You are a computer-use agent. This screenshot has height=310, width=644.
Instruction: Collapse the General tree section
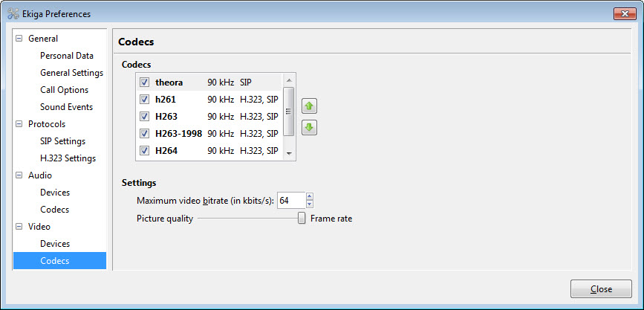tap(18, 39)
